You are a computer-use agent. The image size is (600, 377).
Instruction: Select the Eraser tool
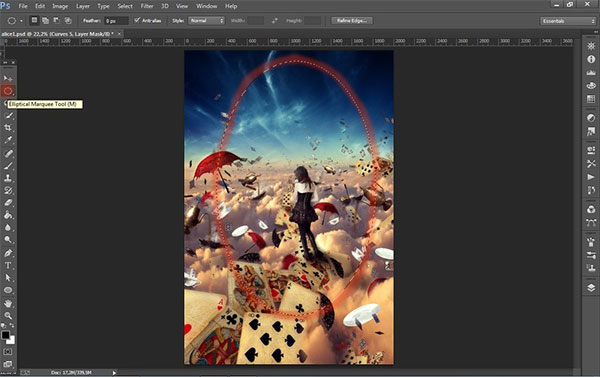click(x=8, y=202)
